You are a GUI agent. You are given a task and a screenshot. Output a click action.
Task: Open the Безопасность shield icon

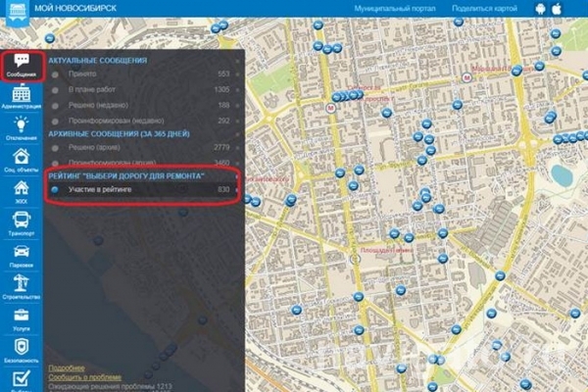point(21,351)
